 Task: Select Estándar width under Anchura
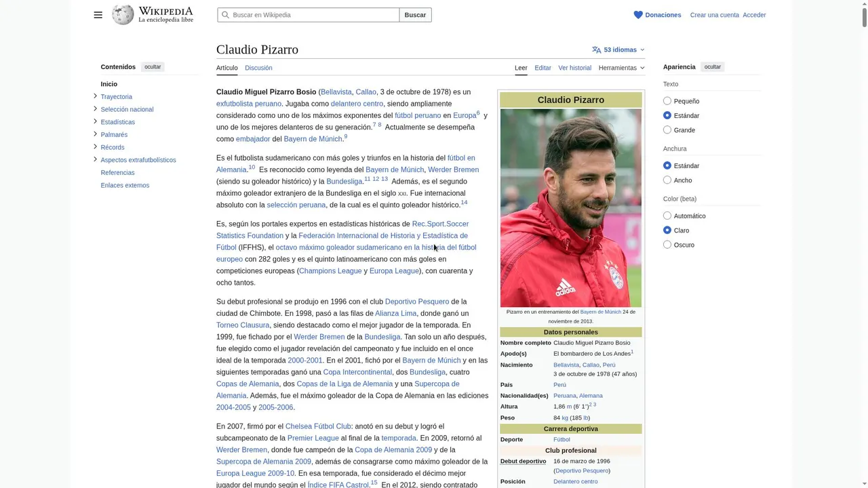point(667,165)
